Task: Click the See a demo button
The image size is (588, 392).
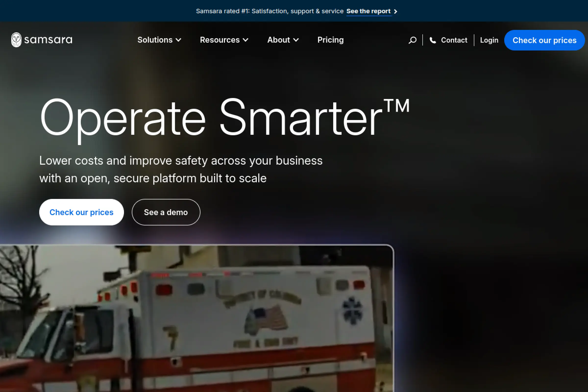Action: [x=166, y=212]
